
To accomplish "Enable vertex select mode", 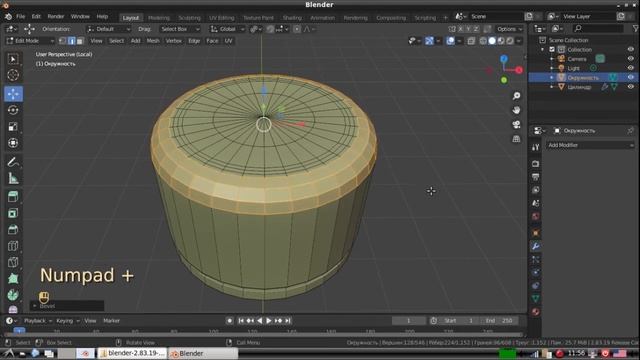I will point(62,41).
